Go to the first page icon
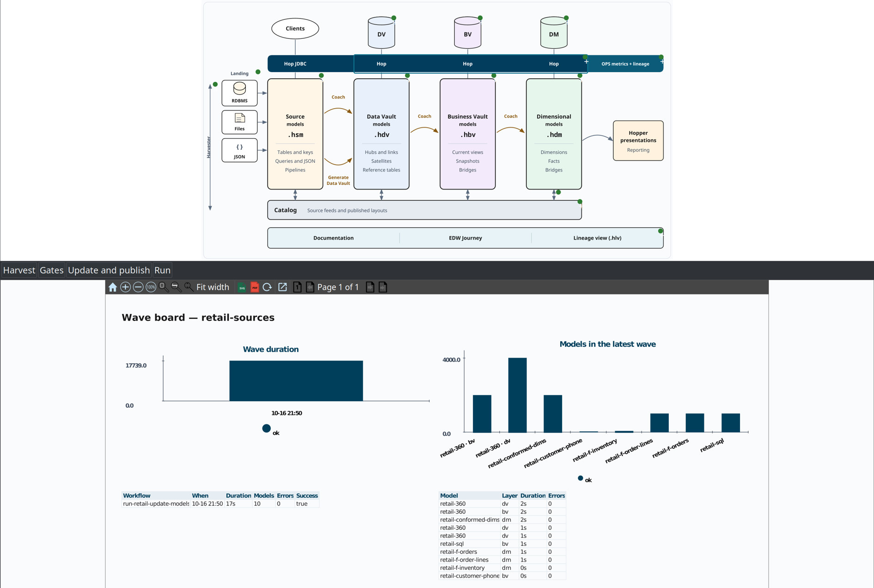This screenshot has width=874, height=588. [x=297, y=287]
